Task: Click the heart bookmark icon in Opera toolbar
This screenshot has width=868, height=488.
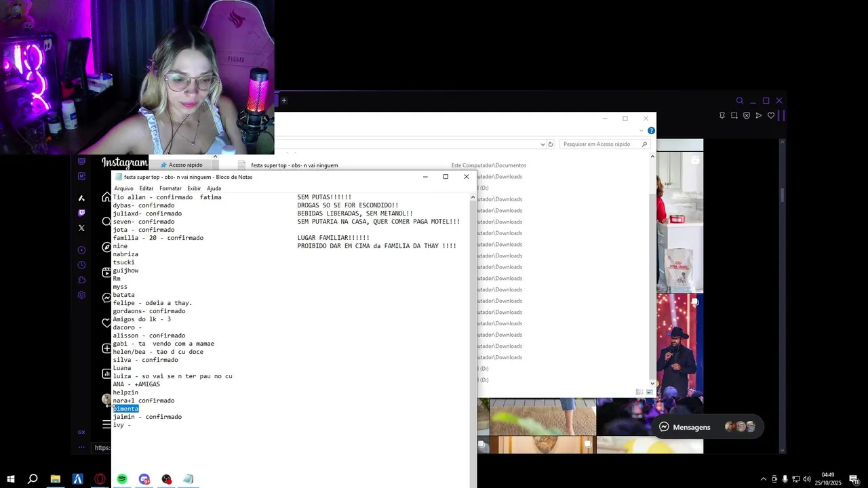Action: click(x=771, y=116)
